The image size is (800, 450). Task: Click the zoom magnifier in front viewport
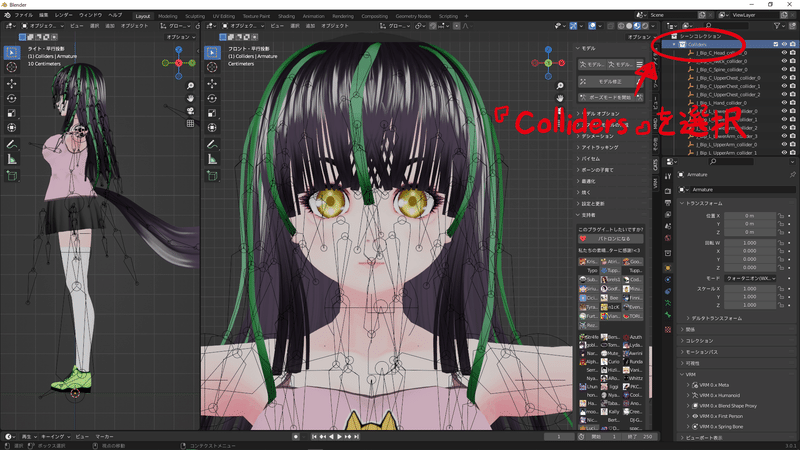(560, 86)
